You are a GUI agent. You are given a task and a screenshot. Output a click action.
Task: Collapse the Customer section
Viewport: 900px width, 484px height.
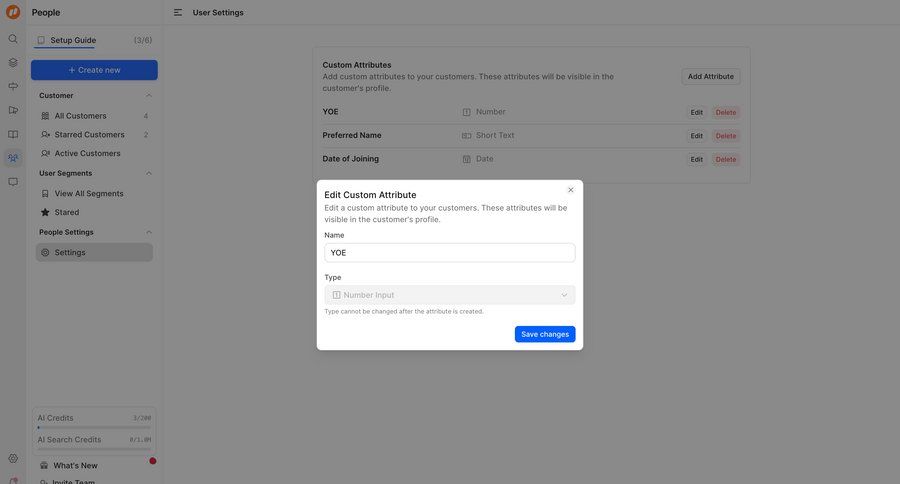pyautogui.click(x=149, y=95)
